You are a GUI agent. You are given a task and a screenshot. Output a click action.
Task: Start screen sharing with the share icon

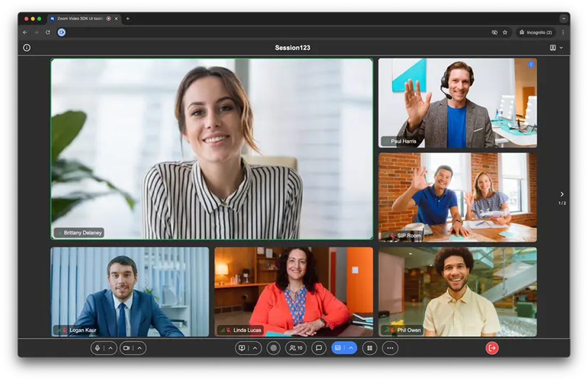pyautogui.click(x=242, y=348)
